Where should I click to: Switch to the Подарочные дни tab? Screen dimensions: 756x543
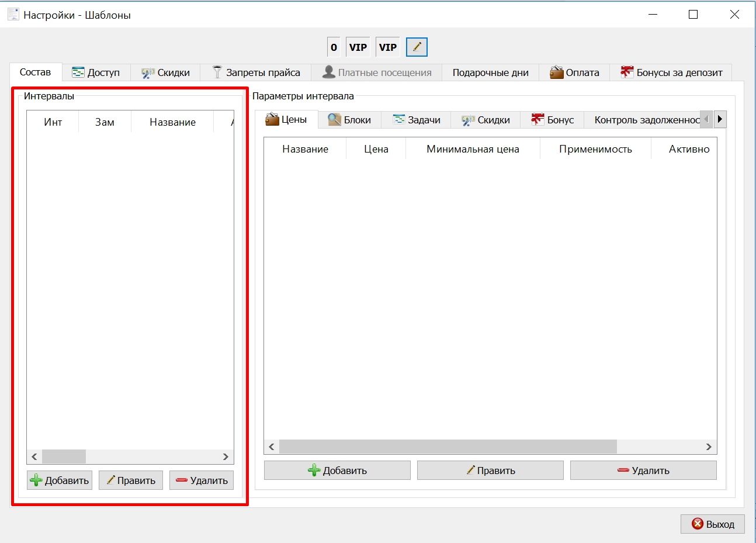click(x=490, y=72)
